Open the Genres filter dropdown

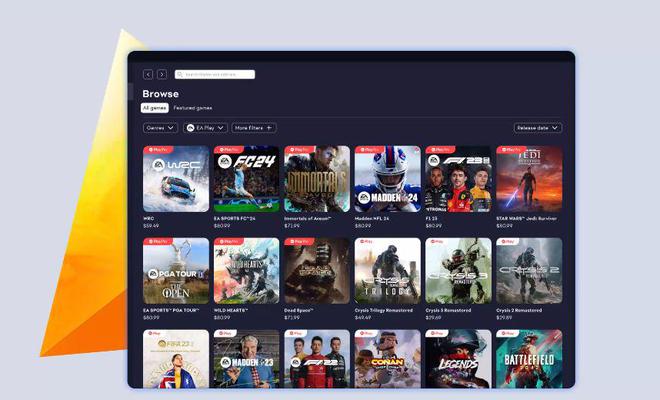(x=160, y=128)
